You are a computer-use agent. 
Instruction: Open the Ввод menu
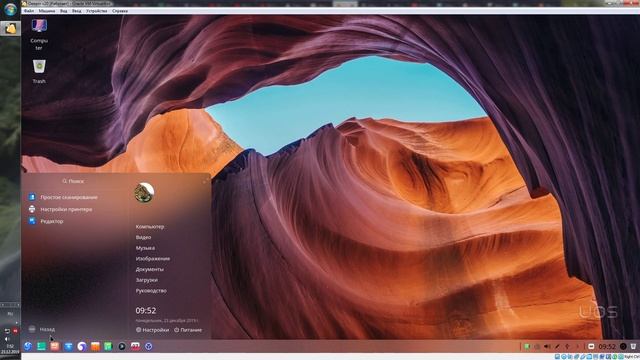[x=77, y=11]
